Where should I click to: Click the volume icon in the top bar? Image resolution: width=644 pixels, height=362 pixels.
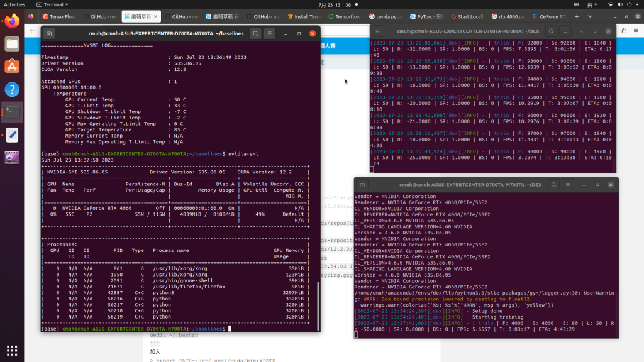pos(619,4)
